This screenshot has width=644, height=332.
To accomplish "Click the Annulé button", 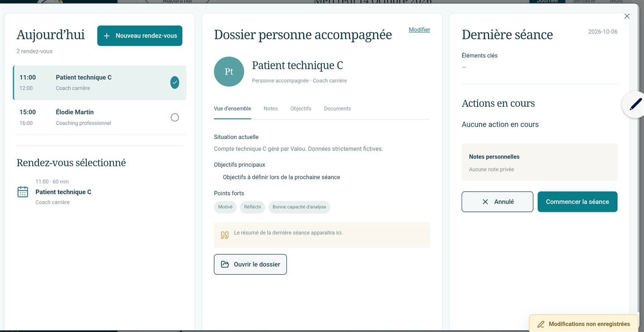I will 497,202.
